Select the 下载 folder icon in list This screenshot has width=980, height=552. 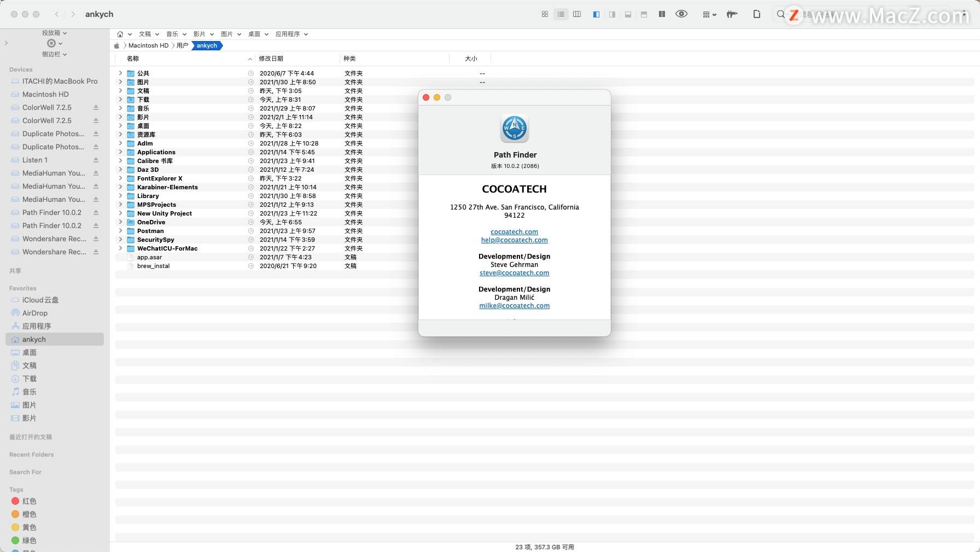tap(131, 100)
